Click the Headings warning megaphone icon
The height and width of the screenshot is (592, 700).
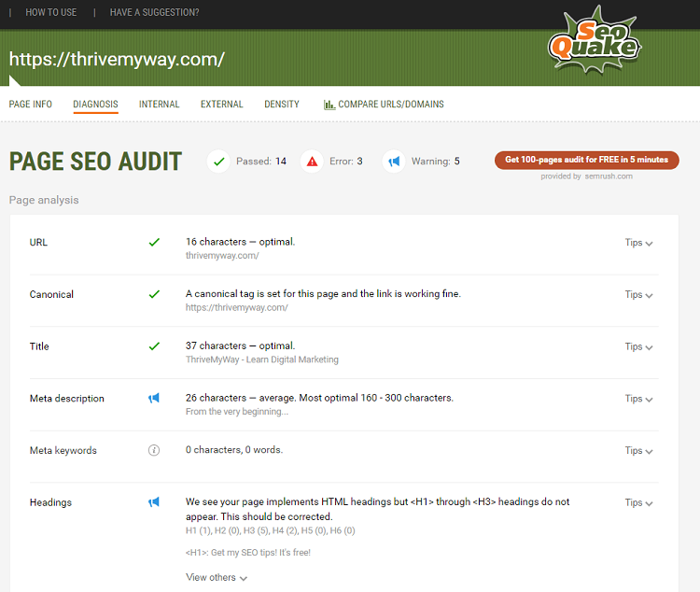click(x=154, y=501)
